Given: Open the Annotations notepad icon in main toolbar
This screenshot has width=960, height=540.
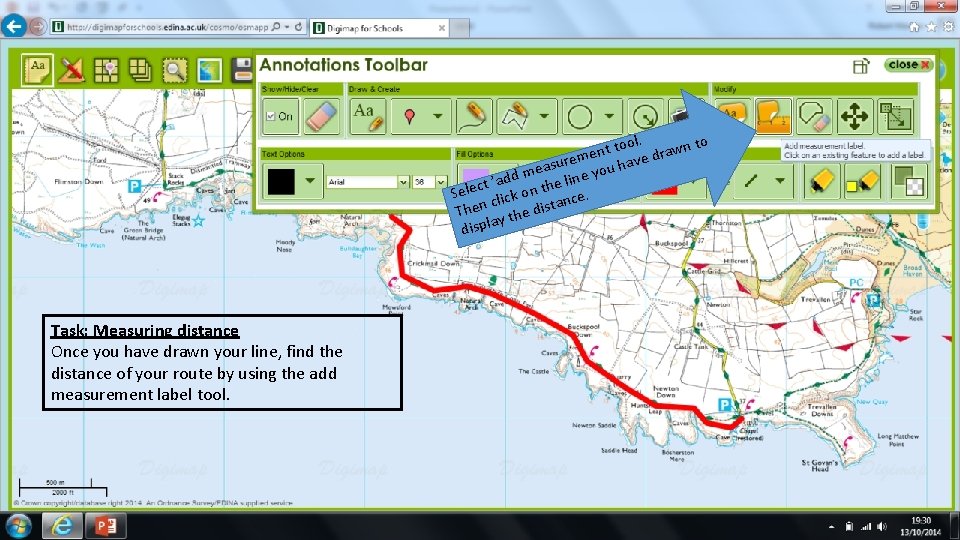Looking at the screenshot, I should coord(37,70).
